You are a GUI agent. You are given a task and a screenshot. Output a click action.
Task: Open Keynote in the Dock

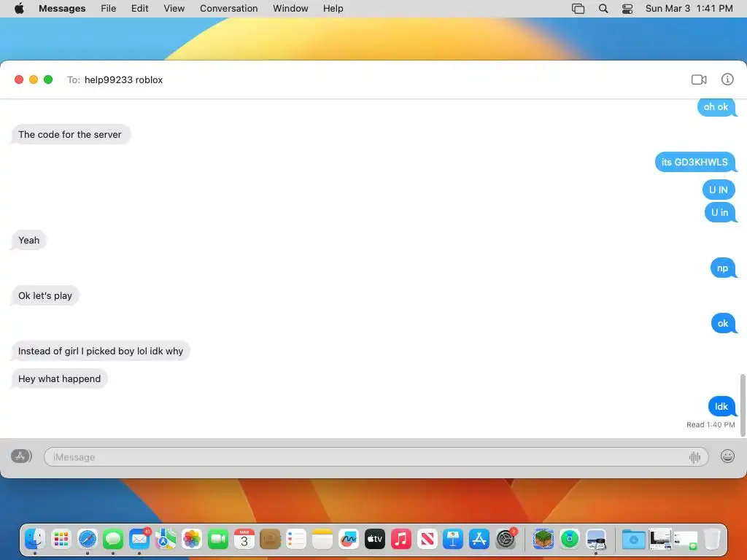tap(452, 540)
